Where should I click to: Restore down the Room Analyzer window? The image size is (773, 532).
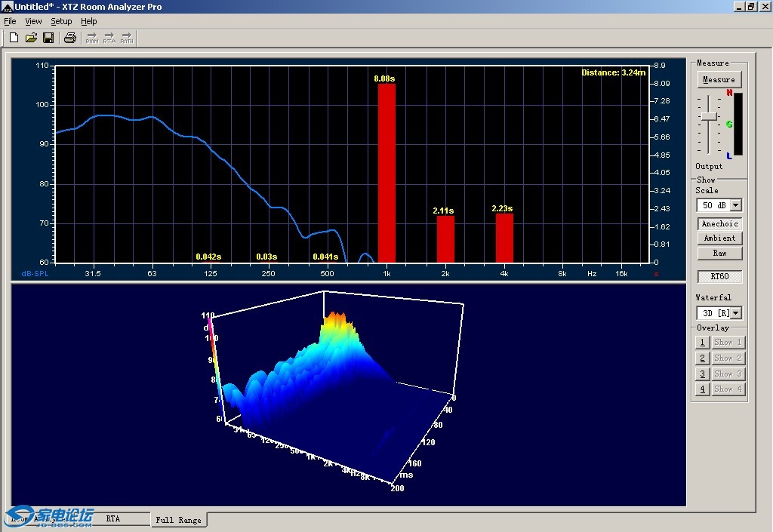tap(751, 6)
